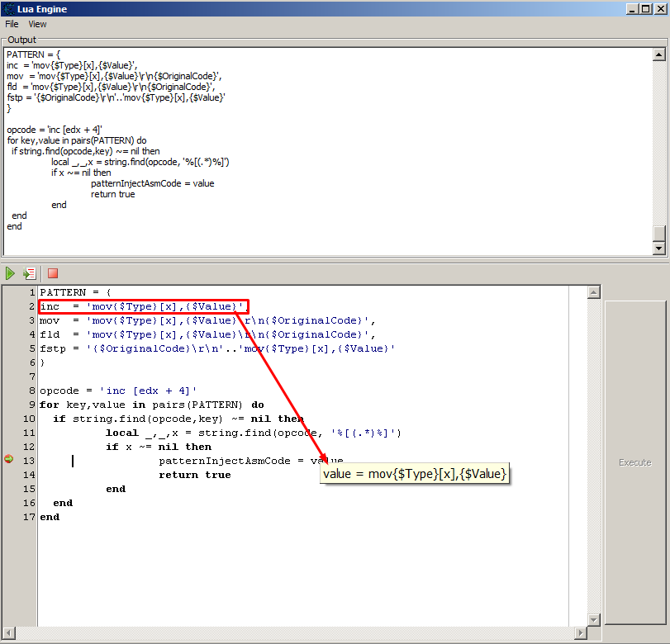Click 'pairs(PATTERN)' on editor line 9

coord(197,405)
